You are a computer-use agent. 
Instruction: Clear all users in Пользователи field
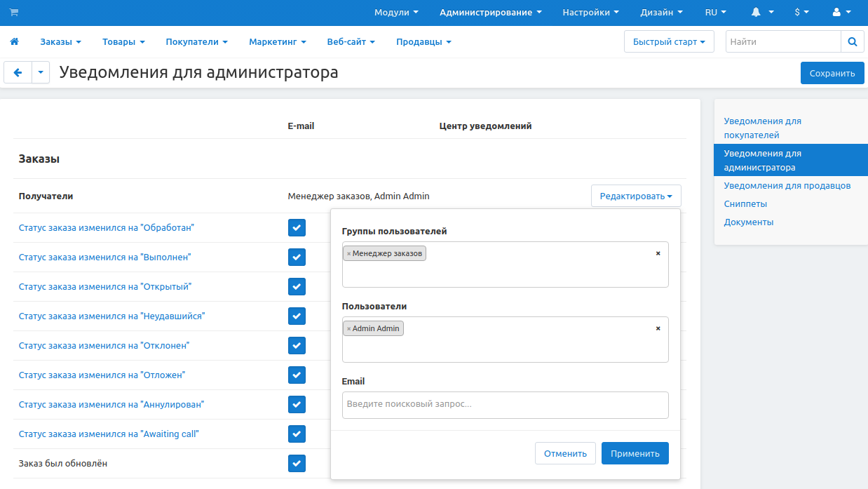(x=658, y=328)
